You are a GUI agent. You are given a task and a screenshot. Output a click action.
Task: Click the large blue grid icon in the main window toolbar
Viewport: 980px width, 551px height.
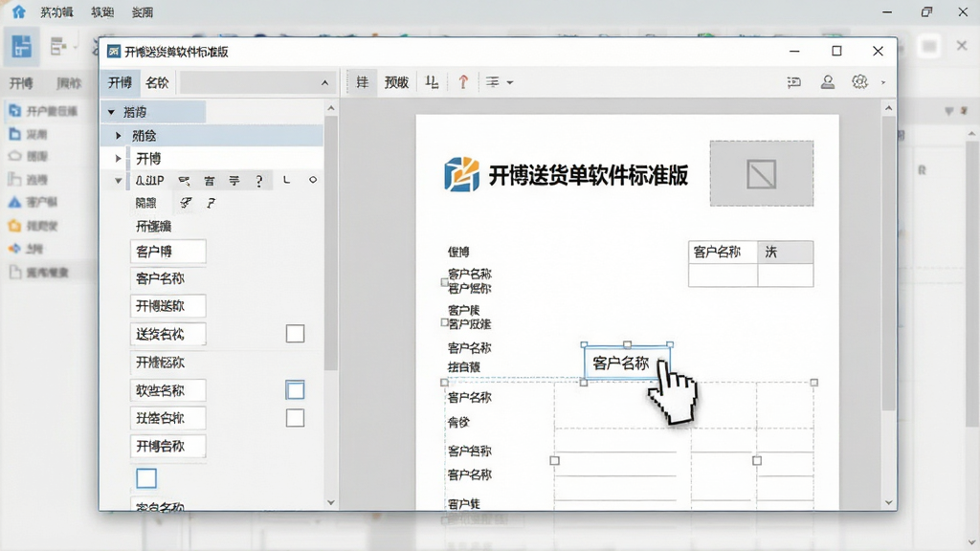(21, 47)
